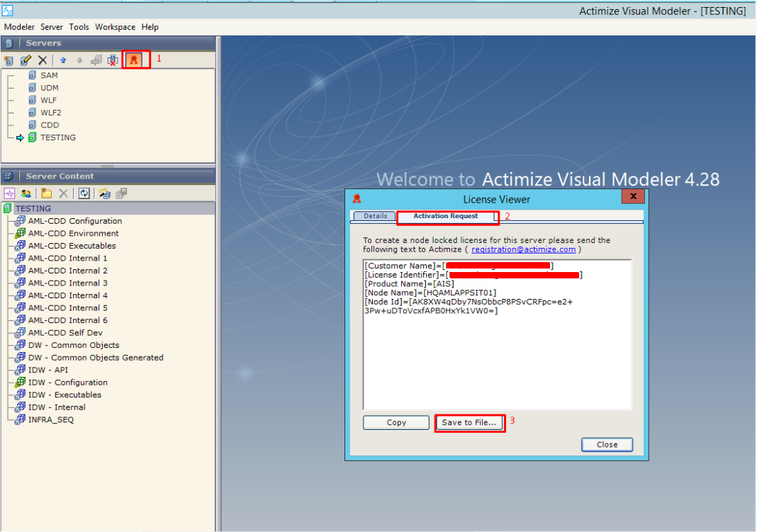
Task: Click the add new server icon
Action: click(x=9, y=60)
